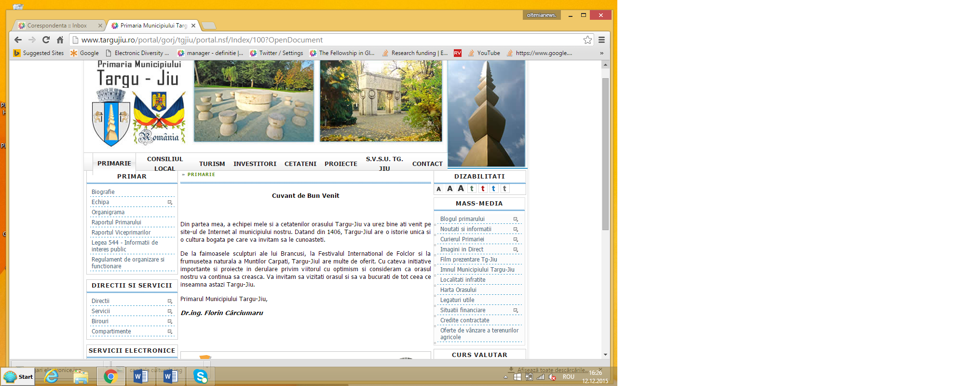Image resolution: width=980 pixels, height=386 pixels.
Task: Open the Chrome hamburger menu
Action: [x=601, y=40]
